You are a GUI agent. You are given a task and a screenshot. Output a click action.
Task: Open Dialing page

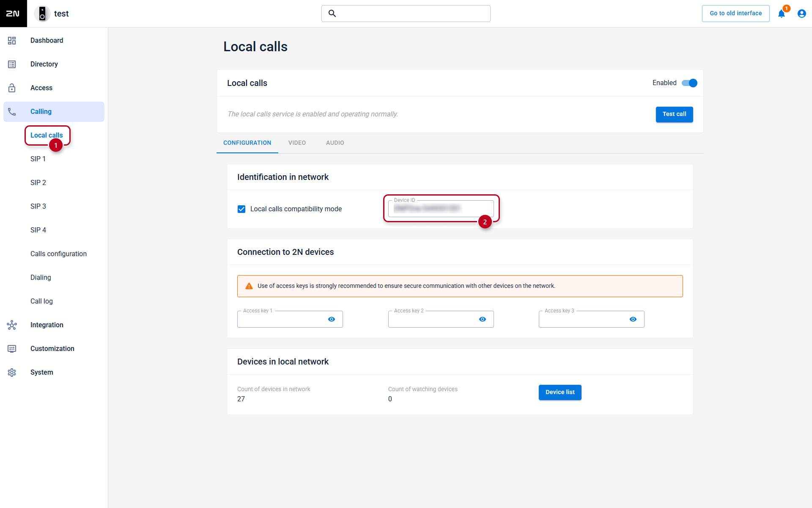pyautogui.click(x=41, y=278)
